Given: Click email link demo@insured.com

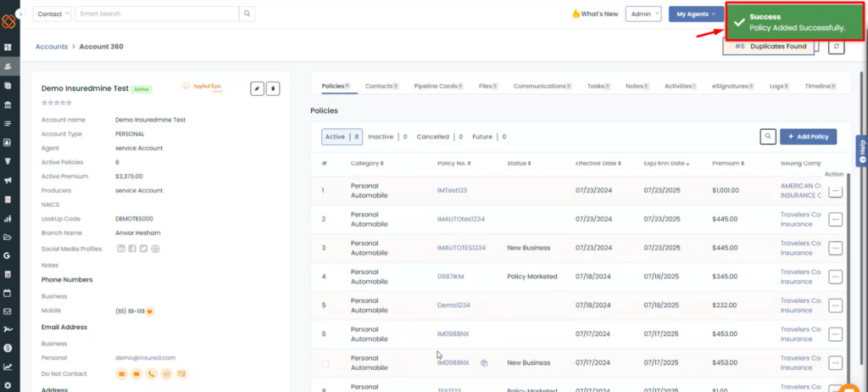Looking at the screenshot, I should (x=146, y=358).
